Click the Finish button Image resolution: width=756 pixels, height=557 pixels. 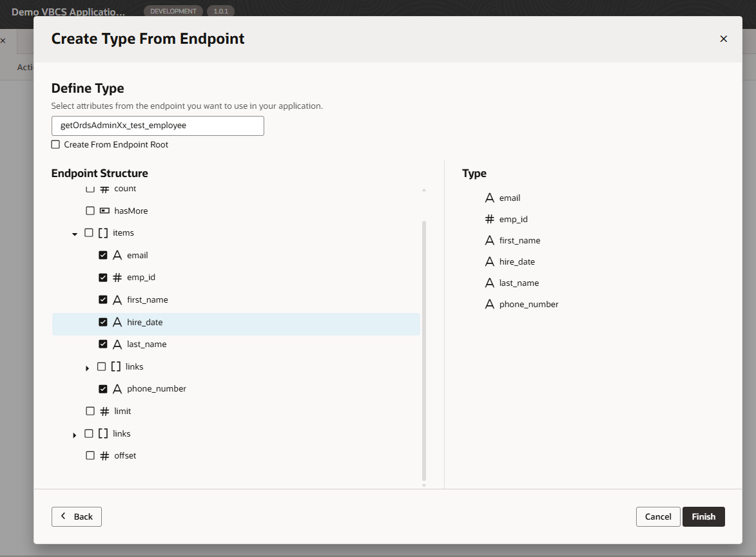[x=703, y=516]
